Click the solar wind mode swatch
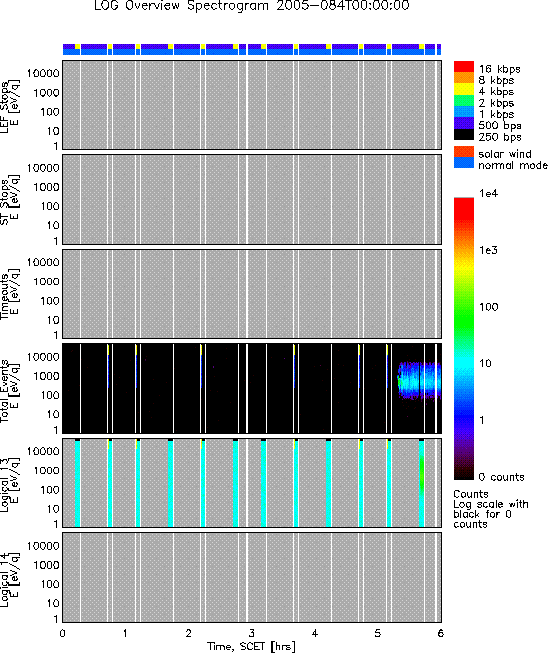 click(x=464, y=152)
